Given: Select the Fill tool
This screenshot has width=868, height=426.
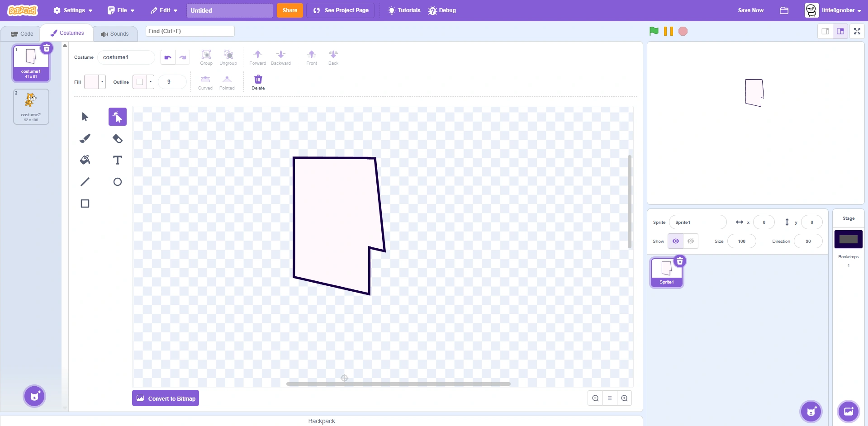Looking at the screenshot, I should tap(85, 160).
